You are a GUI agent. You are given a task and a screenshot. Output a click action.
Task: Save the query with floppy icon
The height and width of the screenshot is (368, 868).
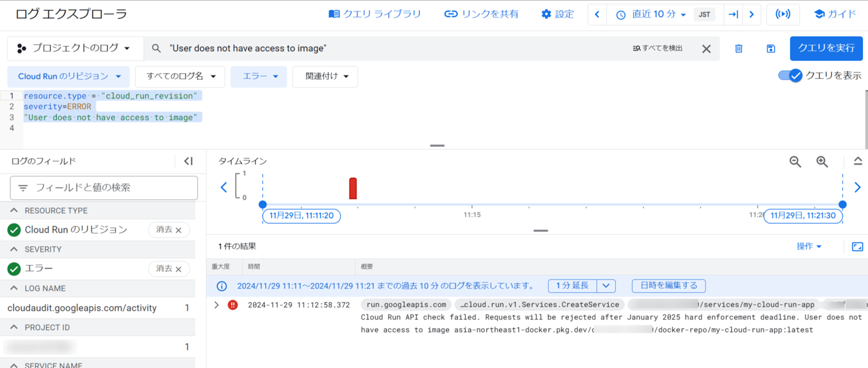(x=771, y=49)
